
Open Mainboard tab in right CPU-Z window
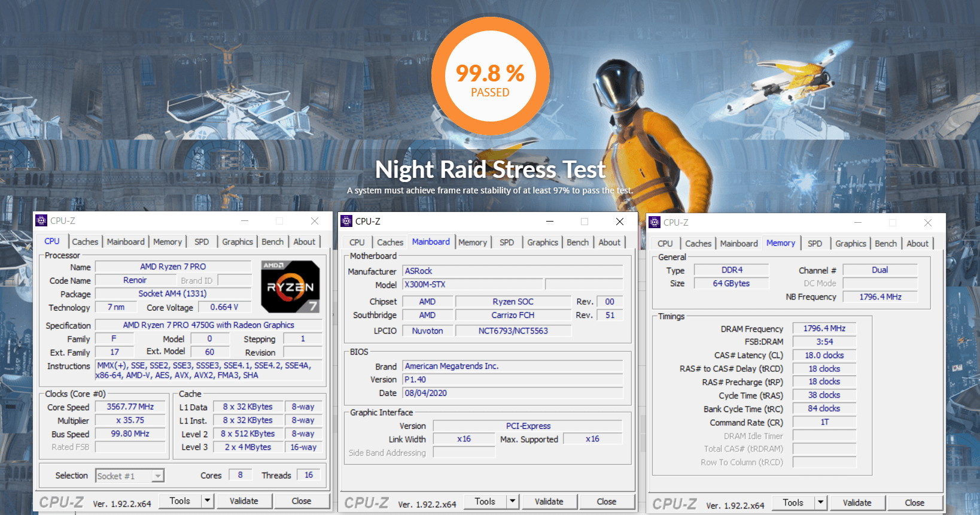[739, 243]
